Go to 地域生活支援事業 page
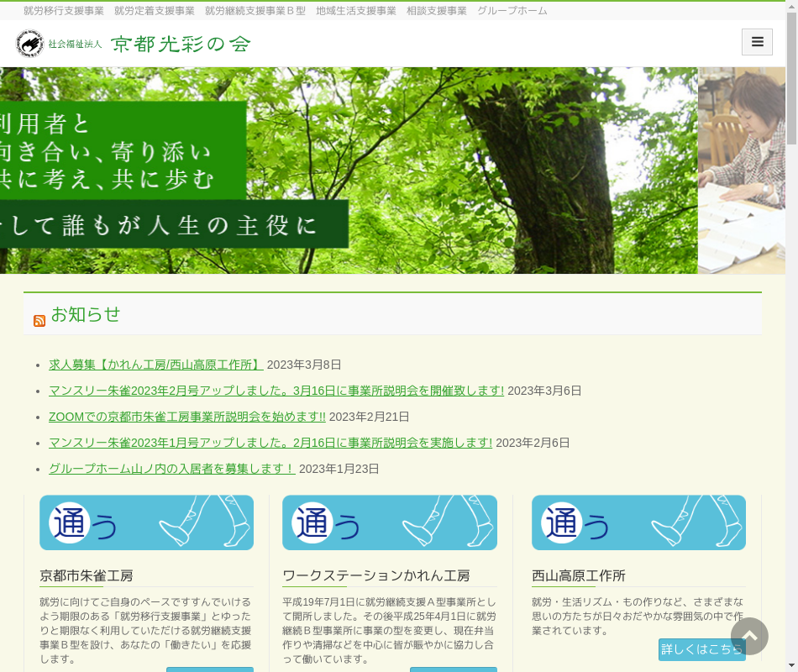Screen dimensions: 798x672 [356, 11]
